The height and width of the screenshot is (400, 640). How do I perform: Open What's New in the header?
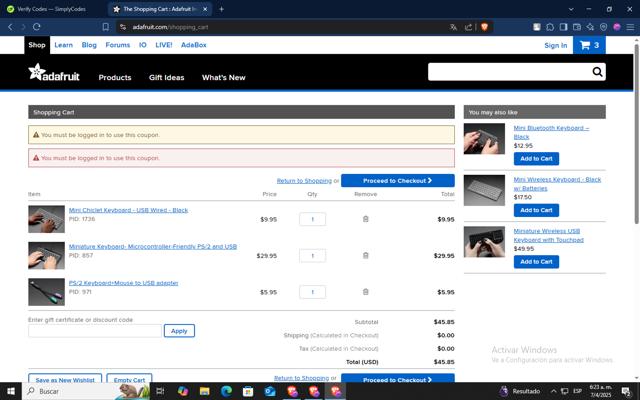[x=224, y=78]
